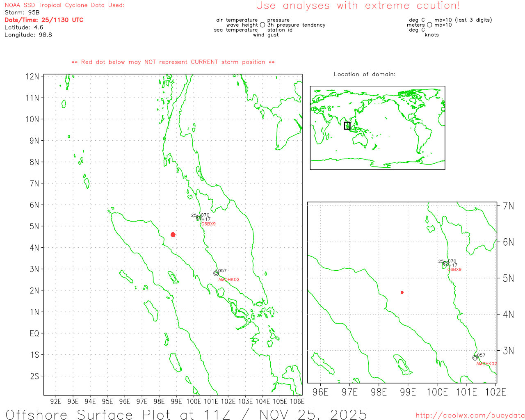Open the coolwx.com/buoydata link
Viewport: 525px width, 420px height.
pyautogui.click(x=470, y=415)
